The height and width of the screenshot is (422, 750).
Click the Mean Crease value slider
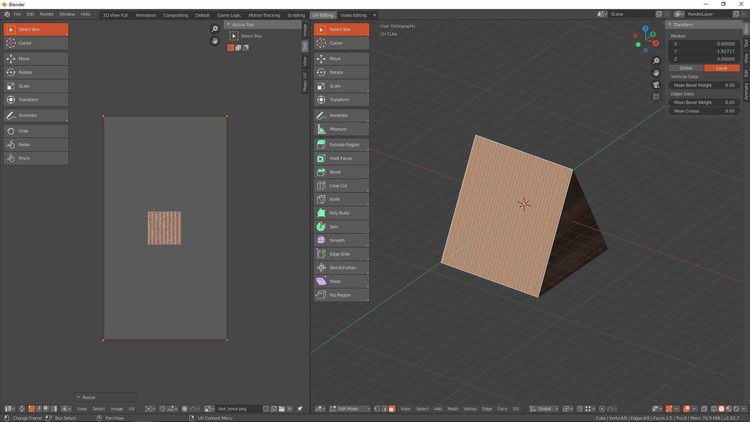pyautogui.click(x=704, y=111)
